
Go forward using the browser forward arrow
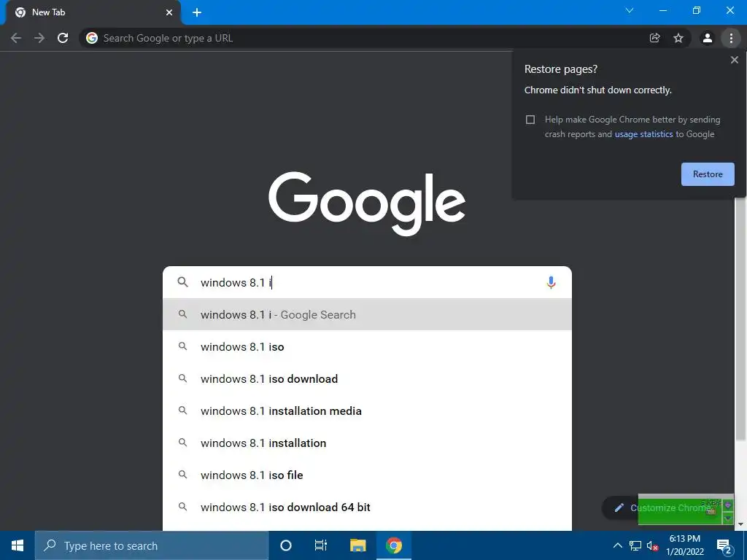39,38
